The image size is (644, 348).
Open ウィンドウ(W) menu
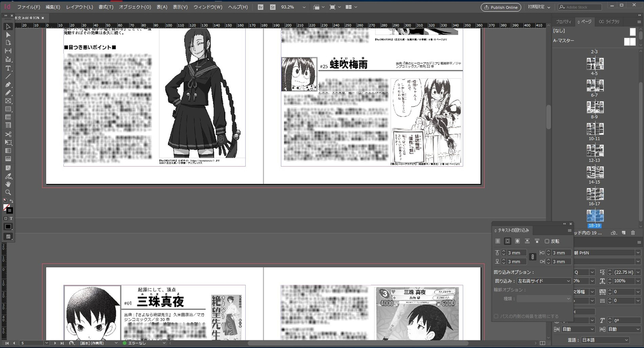click(208, 8)
